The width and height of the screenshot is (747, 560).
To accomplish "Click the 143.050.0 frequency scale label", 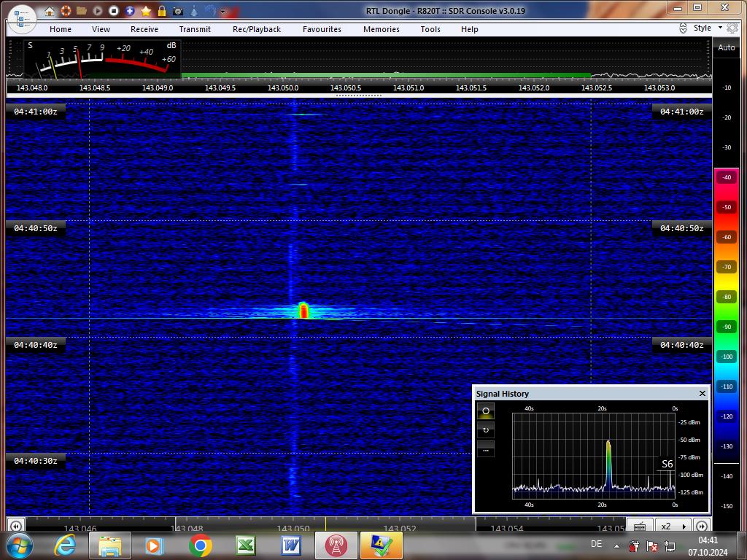I will coord(283,88).
